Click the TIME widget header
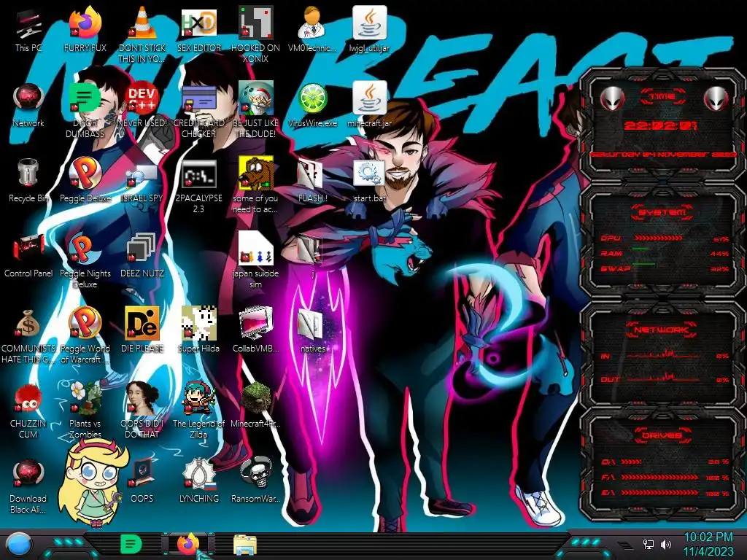The image size is (747, 560). pos(662,97)
